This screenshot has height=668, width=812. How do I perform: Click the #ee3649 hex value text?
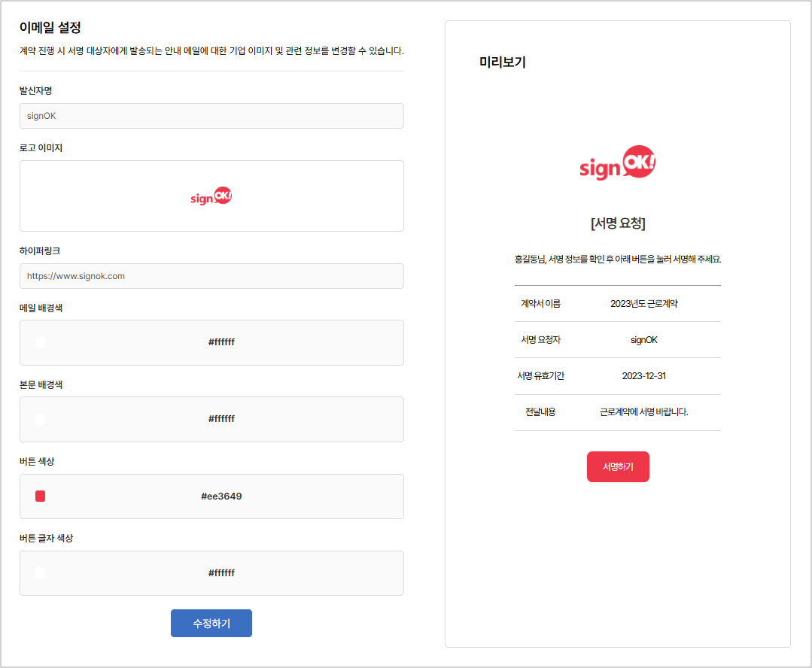tap(222, 496)
